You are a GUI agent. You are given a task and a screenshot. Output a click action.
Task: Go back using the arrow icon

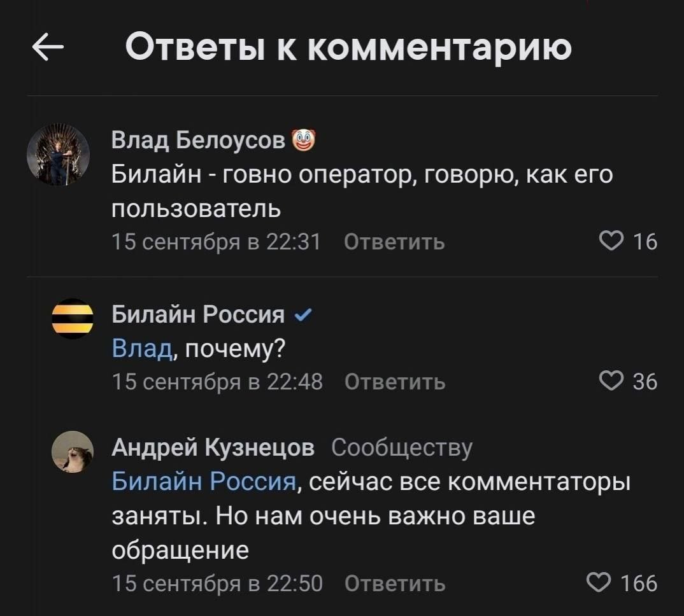[x=48, y=46]
